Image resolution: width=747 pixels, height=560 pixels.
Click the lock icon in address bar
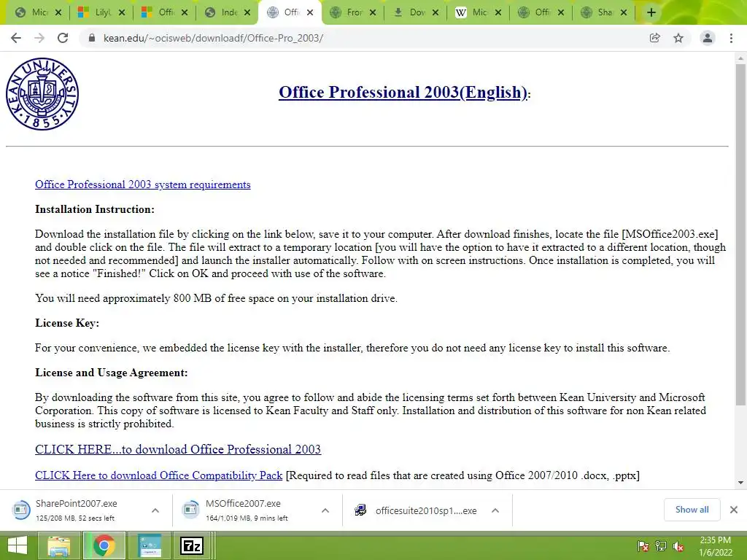pyautogui.click(x=92, y=38)
